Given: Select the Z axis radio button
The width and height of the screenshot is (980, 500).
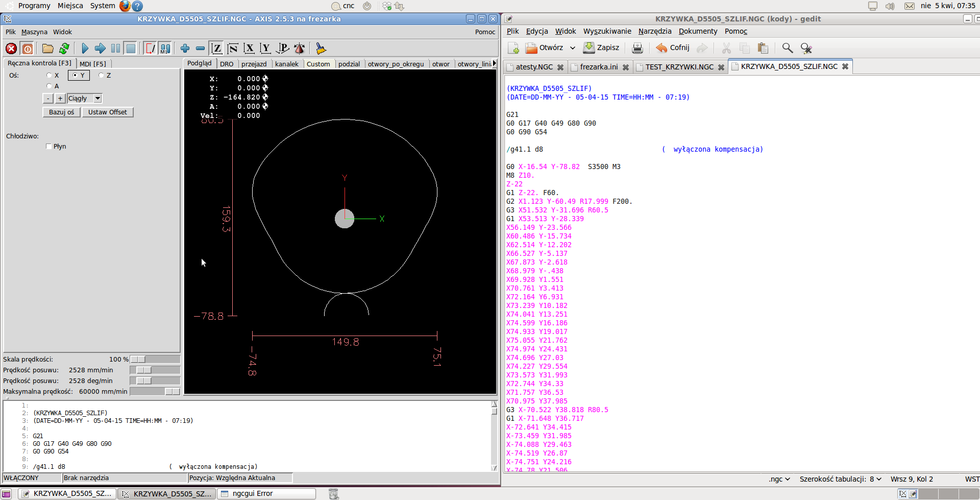Looking at the screenshot, I should 101,75.
